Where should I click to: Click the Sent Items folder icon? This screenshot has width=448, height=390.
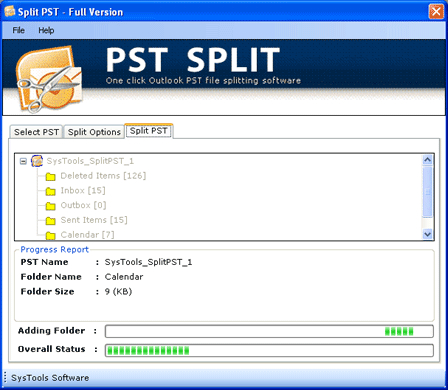click(50, 220)
